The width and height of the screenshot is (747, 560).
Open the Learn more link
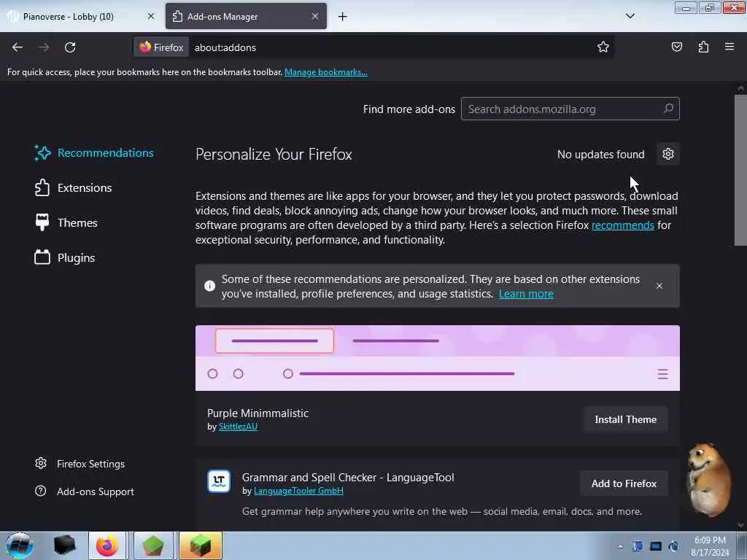(x=526, y=294)
